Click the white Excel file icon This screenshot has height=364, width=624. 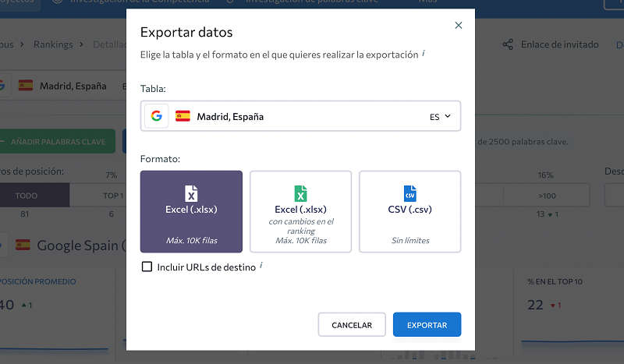point(191,194)
